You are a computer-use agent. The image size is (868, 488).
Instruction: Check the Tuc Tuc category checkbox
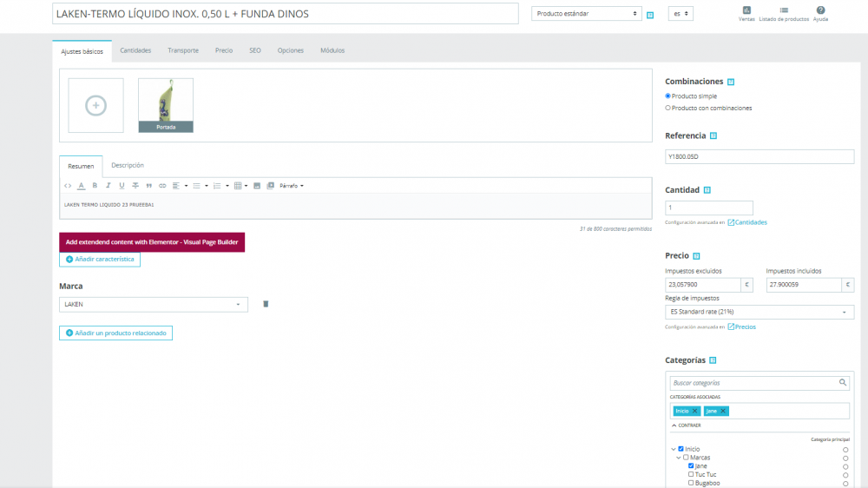[x=691, y=474]
